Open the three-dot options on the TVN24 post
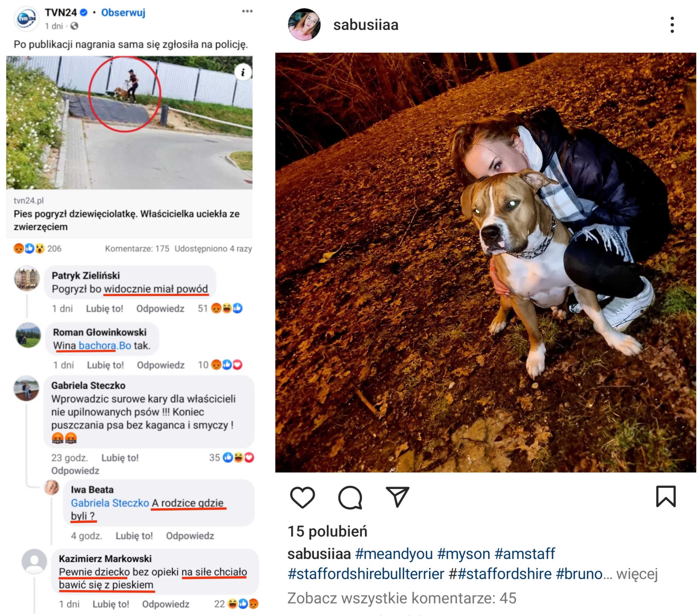Image resolution: width=700 pixels, height=616 pixels. pyautogui.click(x=247, y=11)
